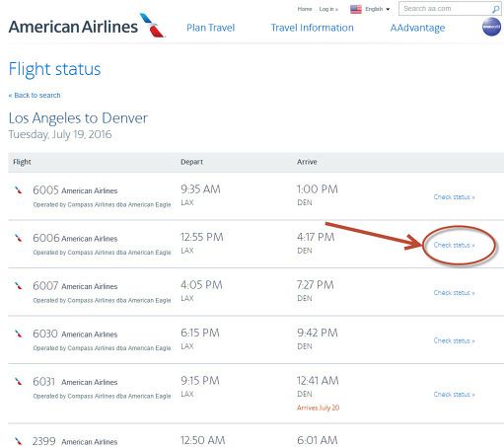Open the AAdvantage menu

(x=417, y=29)
